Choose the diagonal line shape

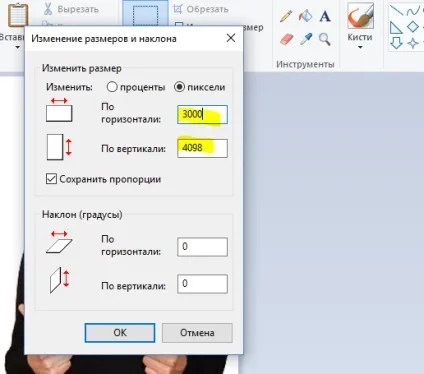click(397, 10)
